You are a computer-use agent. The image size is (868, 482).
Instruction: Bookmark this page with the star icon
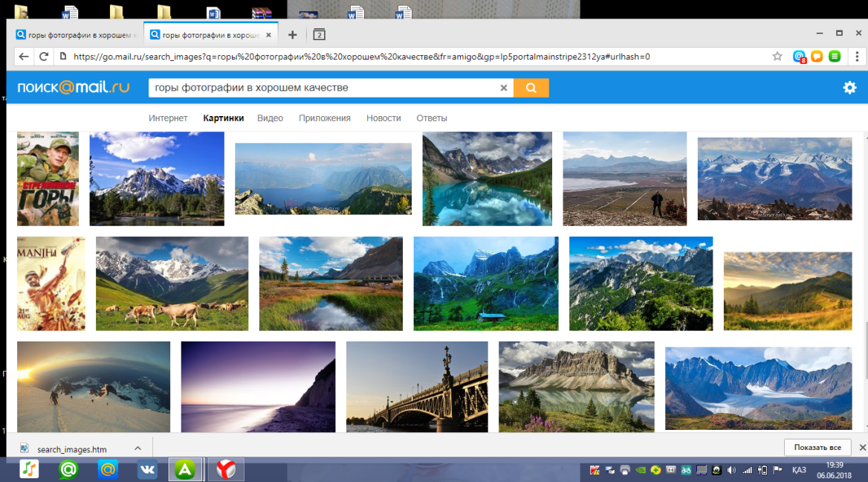tap(777, 57)
